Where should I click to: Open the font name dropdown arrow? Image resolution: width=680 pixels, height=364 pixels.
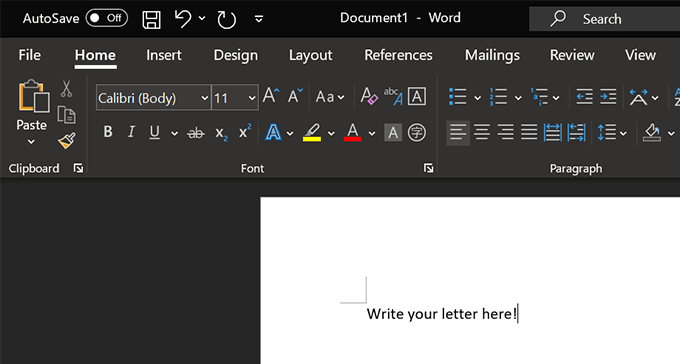click(x=205, y=98)
